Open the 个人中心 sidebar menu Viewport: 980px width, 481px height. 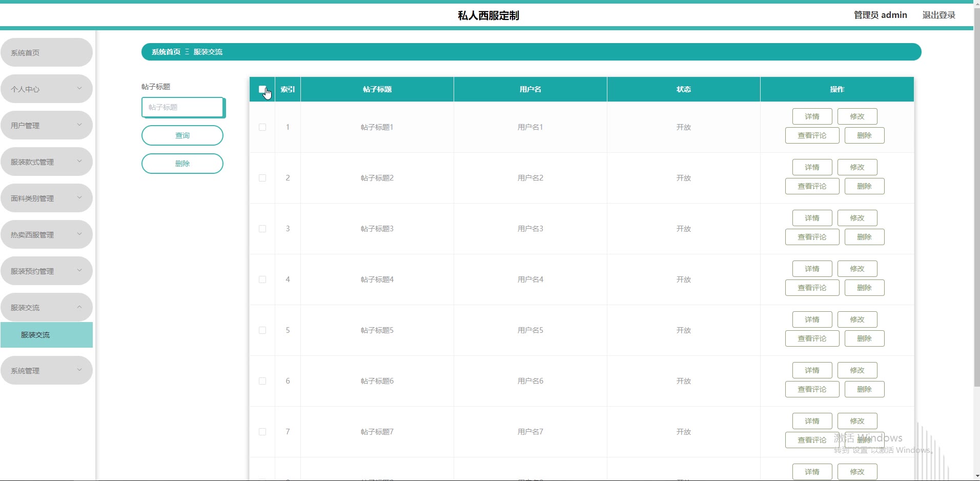(47, 89)
